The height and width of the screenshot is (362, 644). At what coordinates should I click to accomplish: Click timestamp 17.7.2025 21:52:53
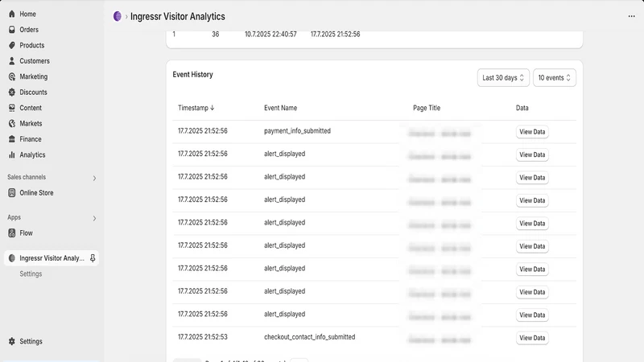tap(203, 337)
